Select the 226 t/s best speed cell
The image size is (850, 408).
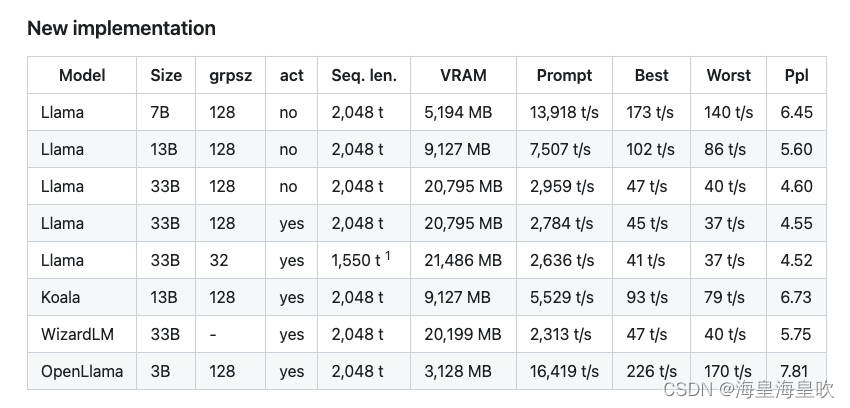point(651,371)
